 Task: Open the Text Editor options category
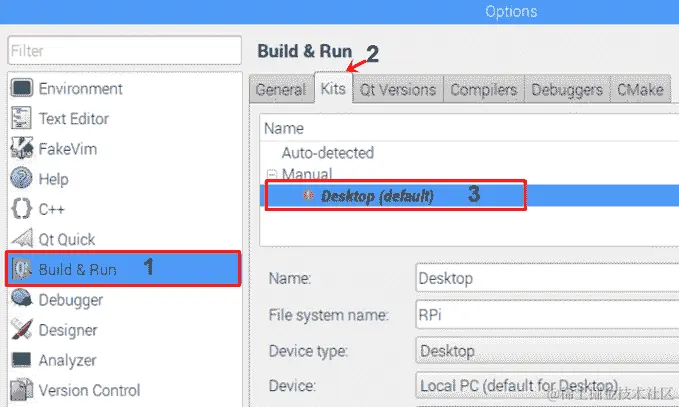click(74, 118)
